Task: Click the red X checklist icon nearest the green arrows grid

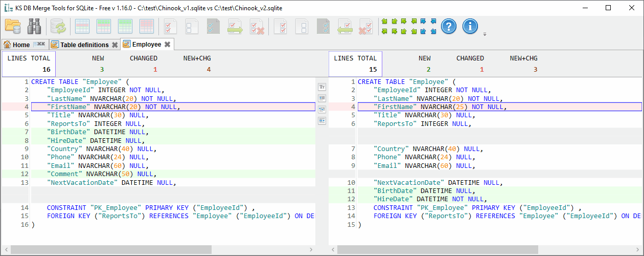Action: pyautogui.click(x=366, y=26)
